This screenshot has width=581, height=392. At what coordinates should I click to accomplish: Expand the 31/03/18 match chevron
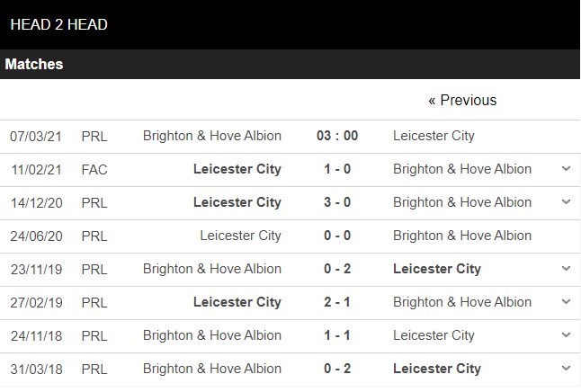tap(566, 369)
